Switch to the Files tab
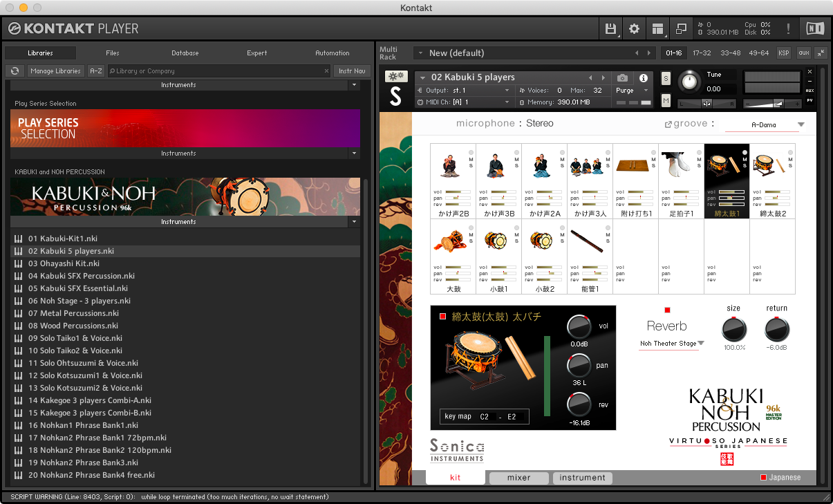The height and width of the screenshot is (504, 833). coord(113,53)
